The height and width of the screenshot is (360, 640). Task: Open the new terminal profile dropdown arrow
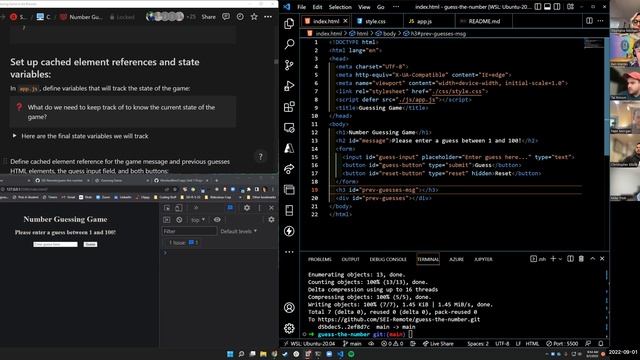tap(560, 259)
